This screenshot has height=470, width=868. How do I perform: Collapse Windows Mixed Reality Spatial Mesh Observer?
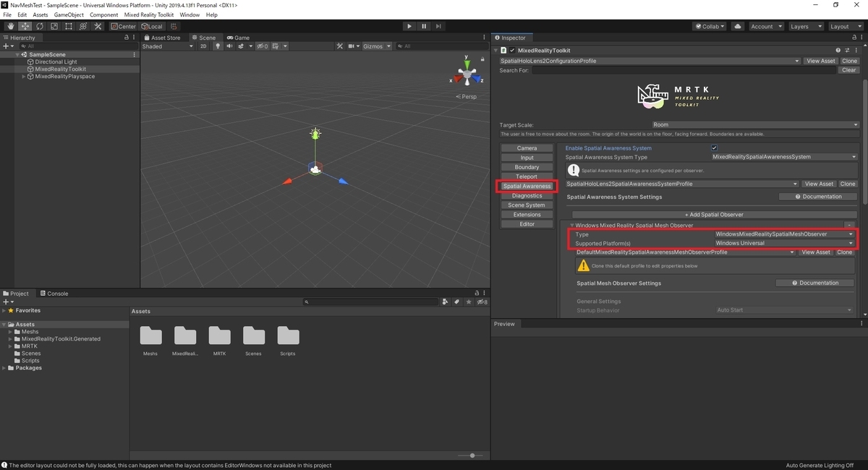pos(571,226)
